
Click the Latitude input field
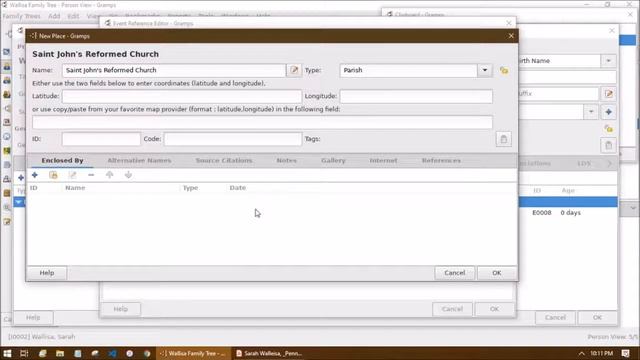(182, 96)
